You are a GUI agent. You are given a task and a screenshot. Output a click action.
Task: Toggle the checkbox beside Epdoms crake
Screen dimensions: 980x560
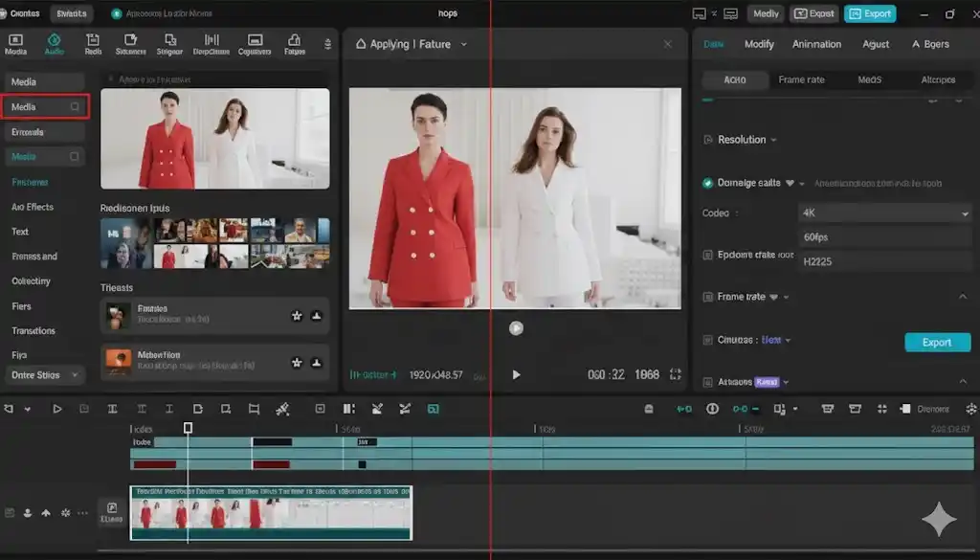click(708, 256)
